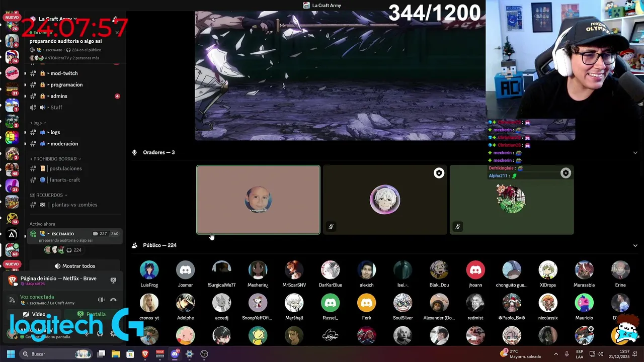Click the moderator badge on second speaker tile

coord(439,173)
